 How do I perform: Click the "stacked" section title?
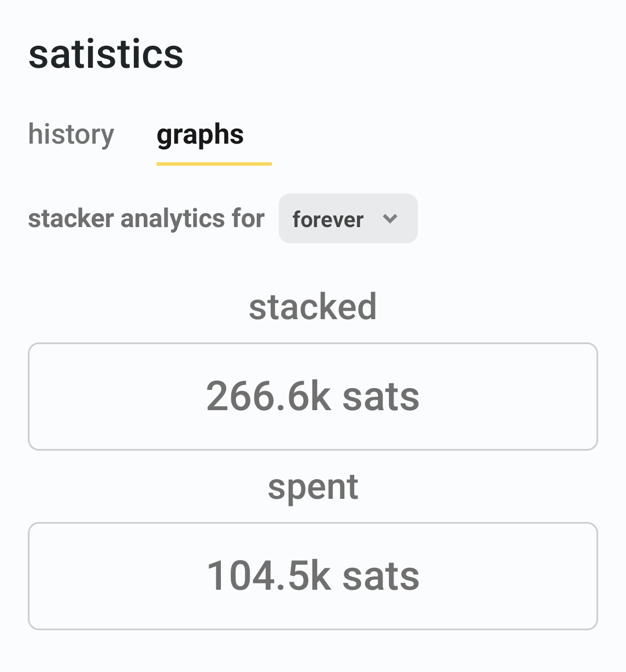coord(313,306)
